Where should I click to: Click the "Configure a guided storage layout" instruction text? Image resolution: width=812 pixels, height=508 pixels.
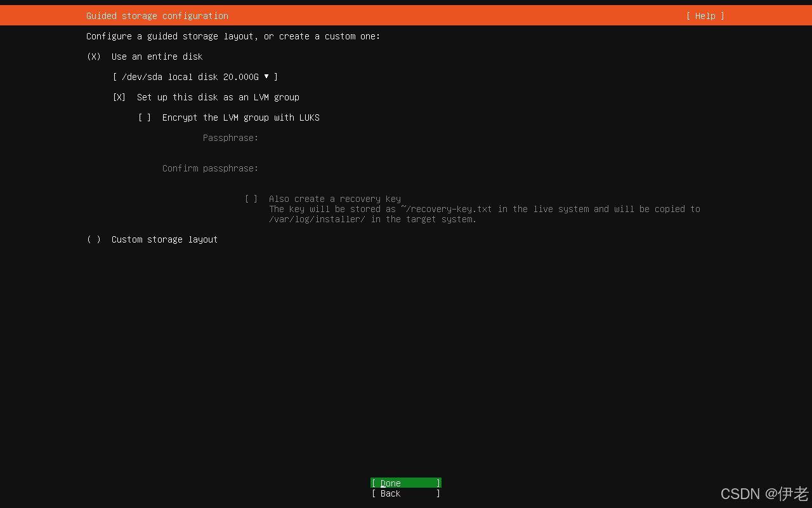click(x=233, y=36)
